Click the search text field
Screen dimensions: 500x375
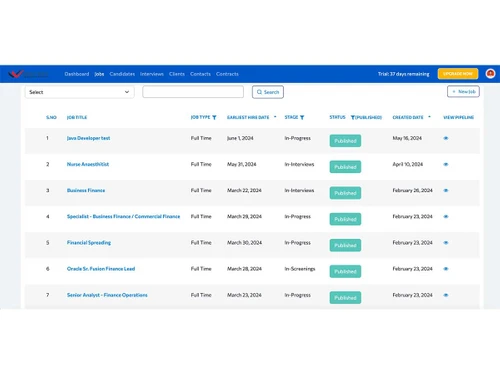point(193,92)
